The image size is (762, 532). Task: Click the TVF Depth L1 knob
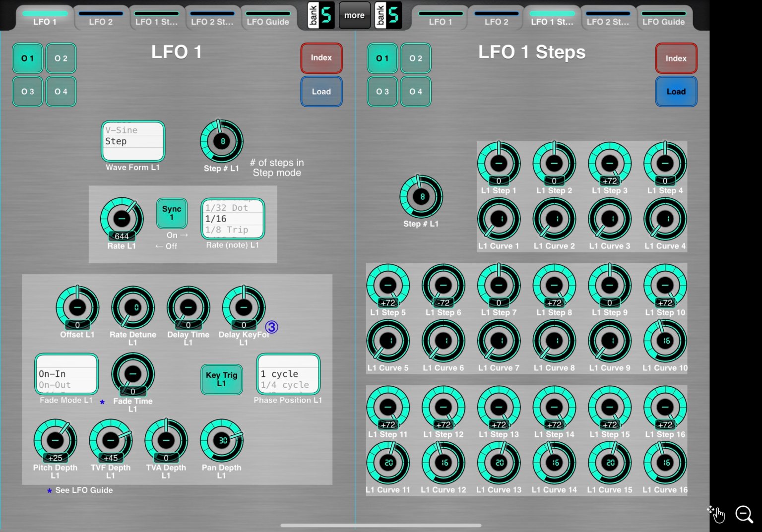pos(111,441)
